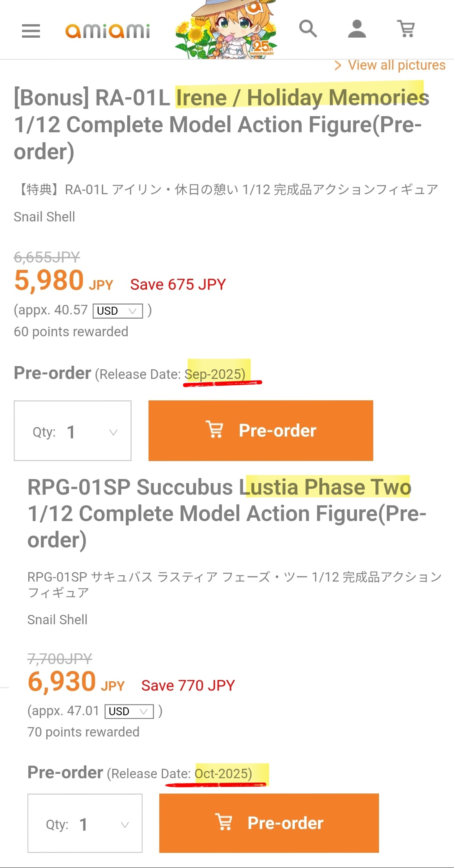The image size is (454, 868).
Task: Click cart icon inside first Pre-order button
Action: pos(214,429)
